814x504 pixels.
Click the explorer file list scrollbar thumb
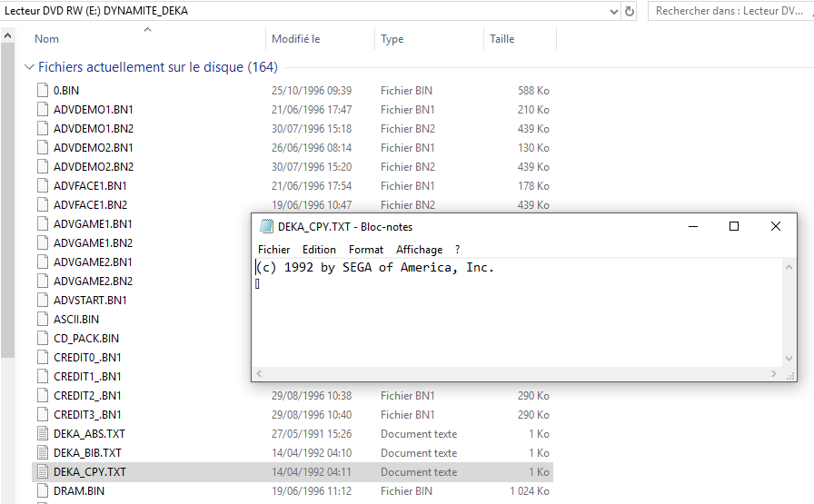click(7, 201)
